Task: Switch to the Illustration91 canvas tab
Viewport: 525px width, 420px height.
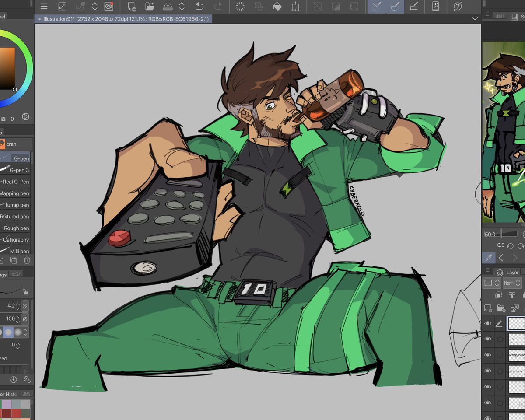Action: pos(124,19)
